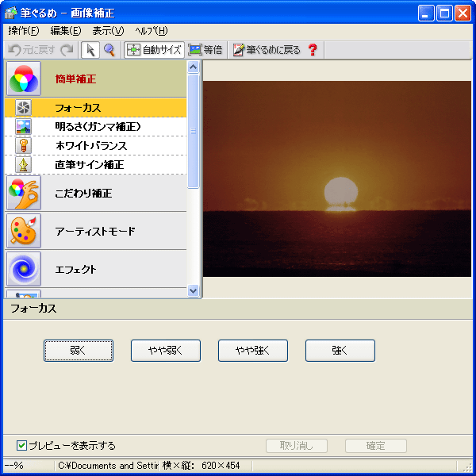Choose the ホワイトバランス lightbulb item
The height and width of the screenshot is (476, 476).
90,146
